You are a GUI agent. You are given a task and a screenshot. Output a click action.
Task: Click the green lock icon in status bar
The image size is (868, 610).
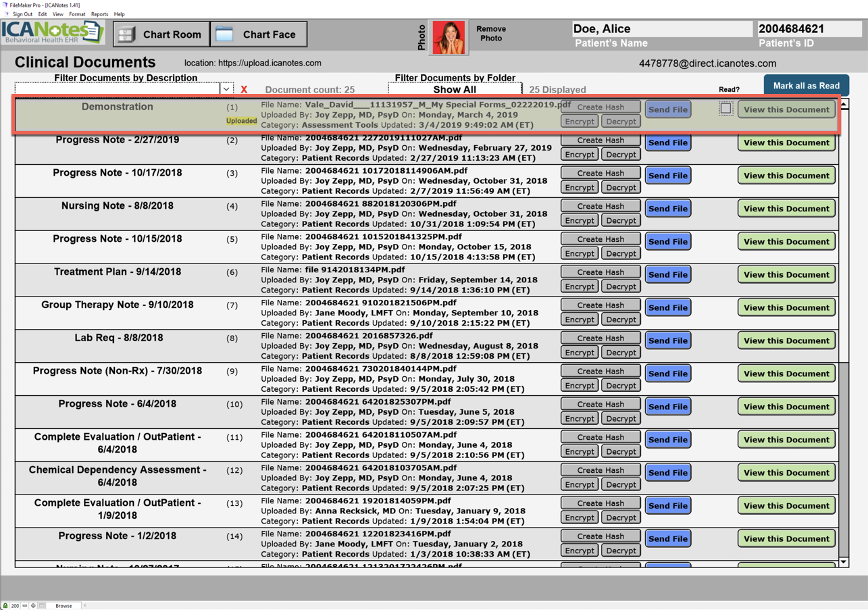click(x=5, y=606)
